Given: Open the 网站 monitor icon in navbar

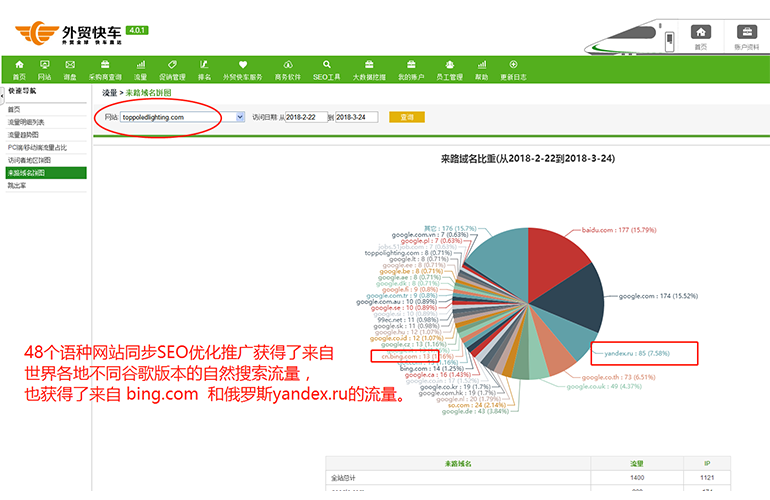Looking at the screenshot, I should 45,64.
